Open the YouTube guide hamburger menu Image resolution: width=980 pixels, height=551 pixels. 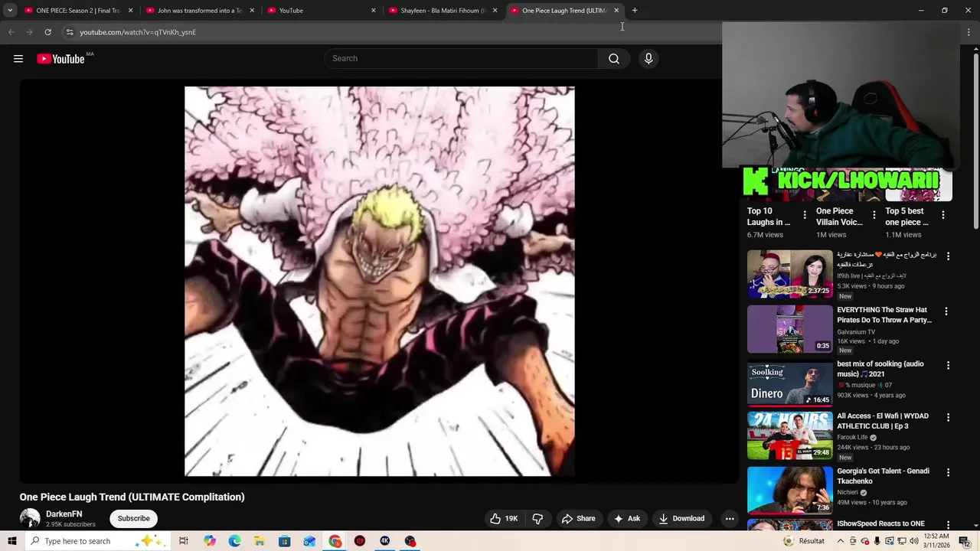point(18,59)
